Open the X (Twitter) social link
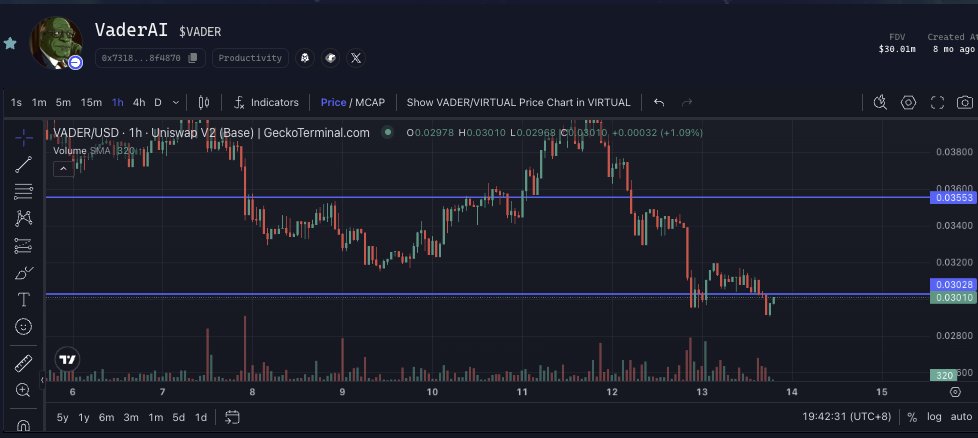The width and height of the screenshot is (978, 438). [x=356, y=58]
